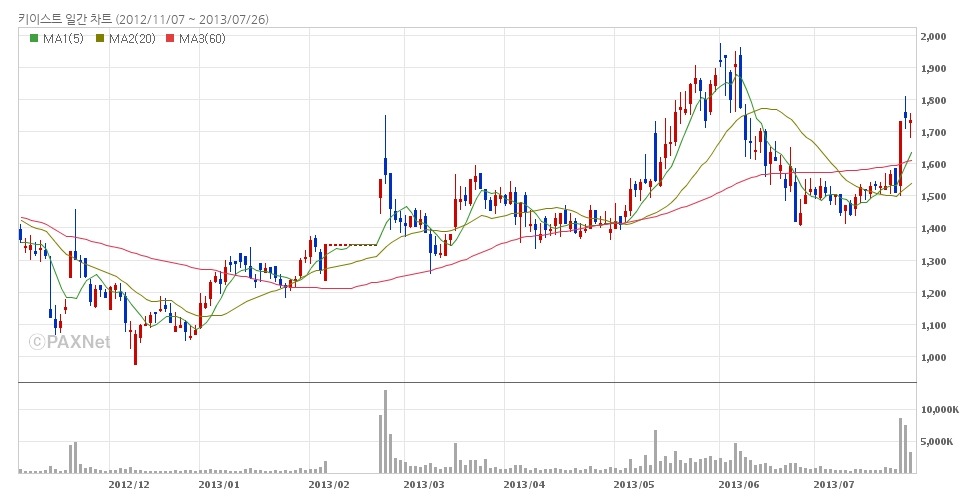The image size is (971, 501).
Task: Click the 10,000K volume axis label
Action: tap(940, 410)
